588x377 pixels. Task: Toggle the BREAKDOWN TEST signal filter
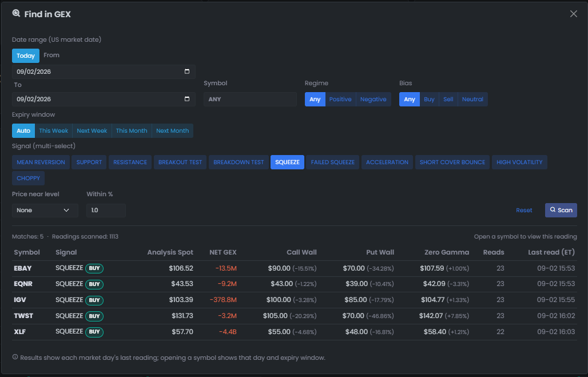coord(239,162)
